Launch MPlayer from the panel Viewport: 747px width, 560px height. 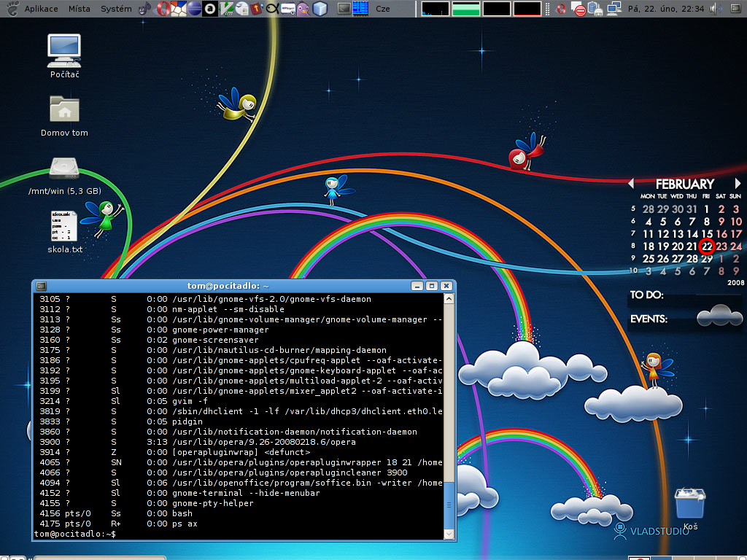[x=287, y=9]
